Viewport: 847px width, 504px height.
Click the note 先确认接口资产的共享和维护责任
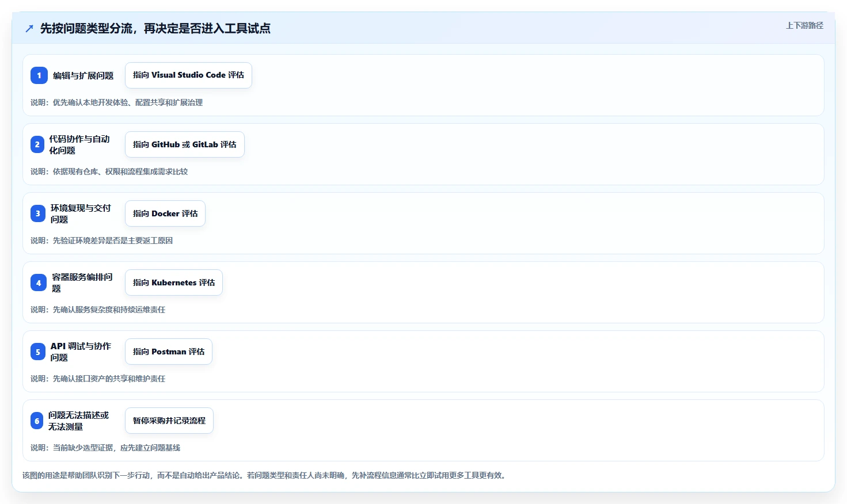coord(109,379)
